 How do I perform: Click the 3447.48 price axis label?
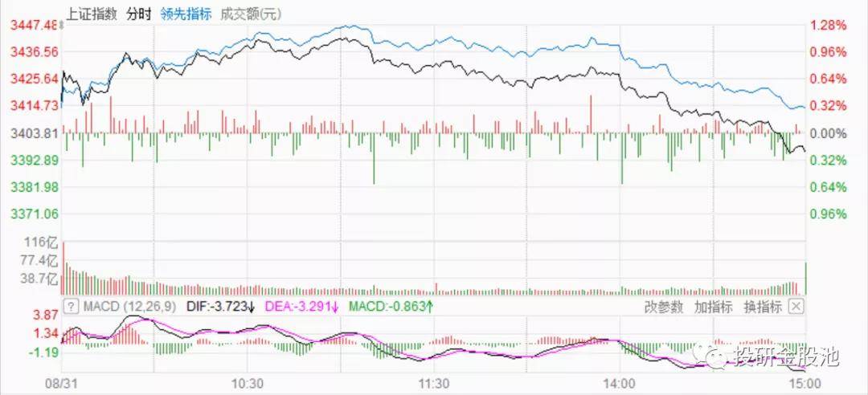(34, 25)
